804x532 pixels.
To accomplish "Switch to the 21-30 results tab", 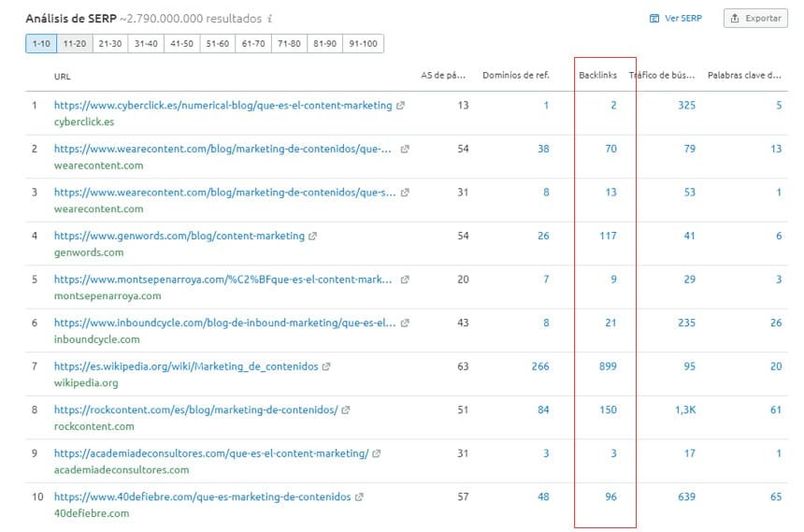I will click(110, 44).
